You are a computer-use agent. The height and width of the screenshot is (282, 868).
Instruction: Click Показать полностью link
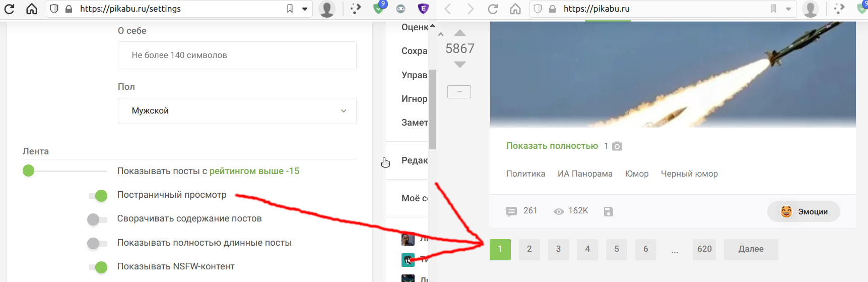[x=552, y=146]
